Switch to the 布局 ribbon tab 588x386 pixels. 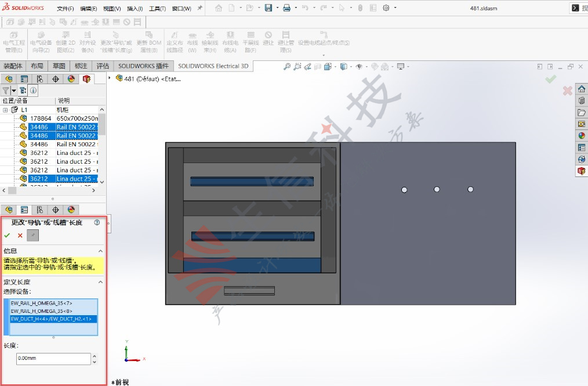pyautogui.click(x=37, y=66)
